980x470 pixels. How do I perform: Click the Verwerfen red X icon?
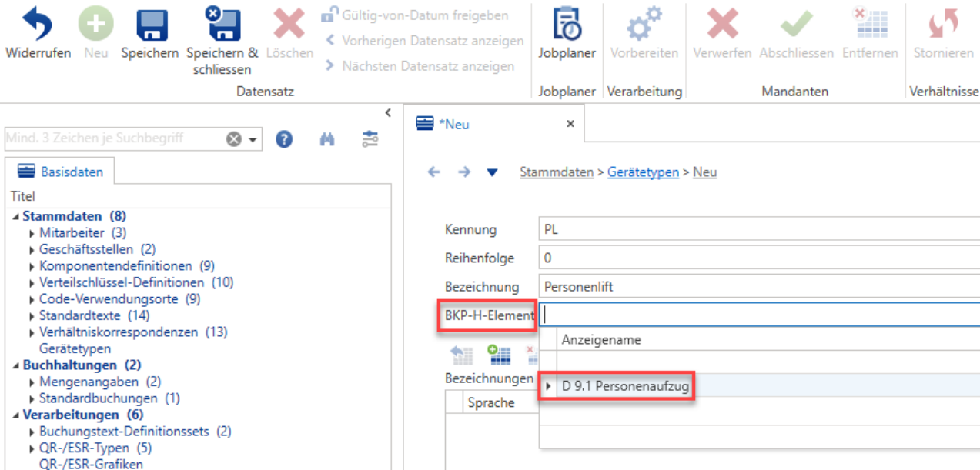[x=722, y=25]
